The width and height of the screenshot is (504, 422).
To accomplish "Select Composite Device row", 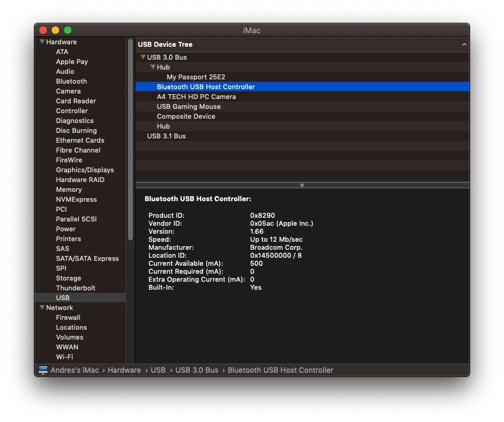I will click(302, 116).
